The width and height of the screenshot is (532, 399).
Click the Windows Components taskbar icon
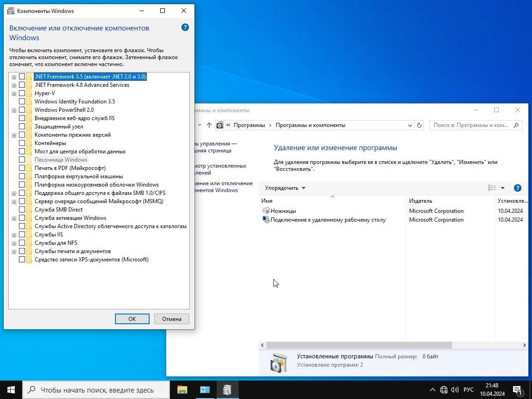coord(227,390)
